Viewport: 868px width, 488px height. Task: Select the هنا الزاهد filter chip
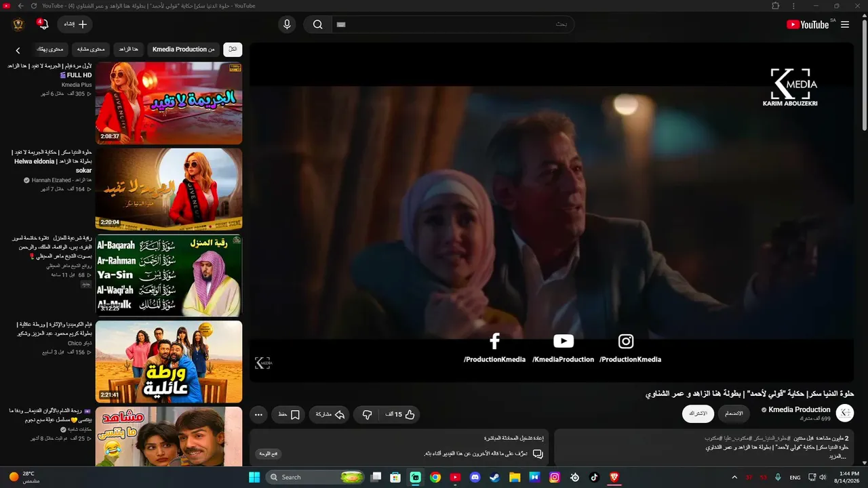128,49
